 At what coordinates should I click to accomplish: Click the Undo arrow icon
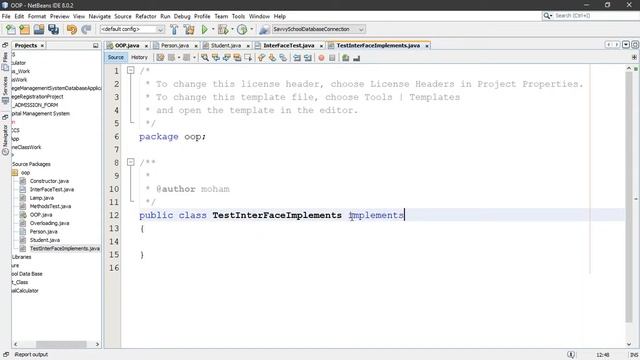72,29
